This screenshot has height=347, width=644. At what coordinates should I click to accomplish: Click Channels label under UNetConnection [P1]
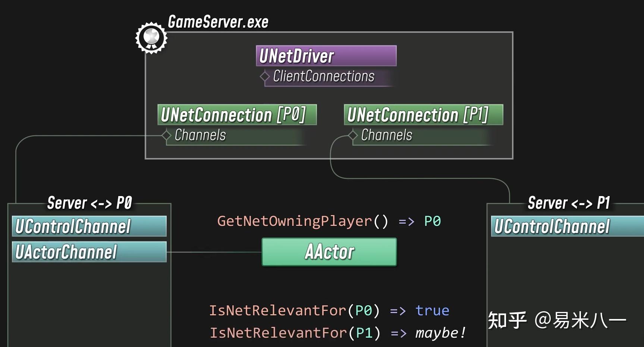[387, 135]
